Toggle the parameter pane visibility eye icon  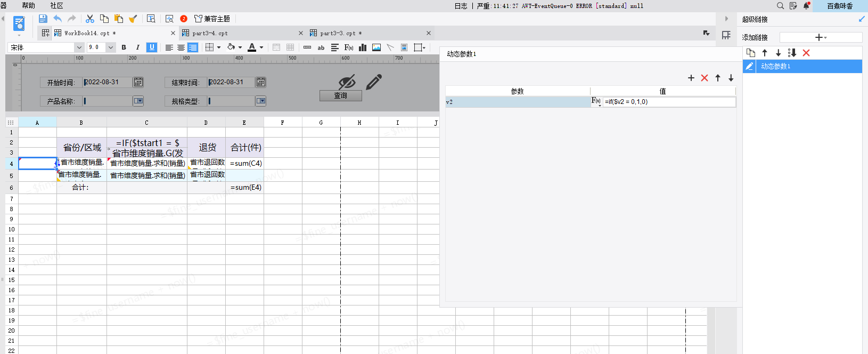coord(347,82)
